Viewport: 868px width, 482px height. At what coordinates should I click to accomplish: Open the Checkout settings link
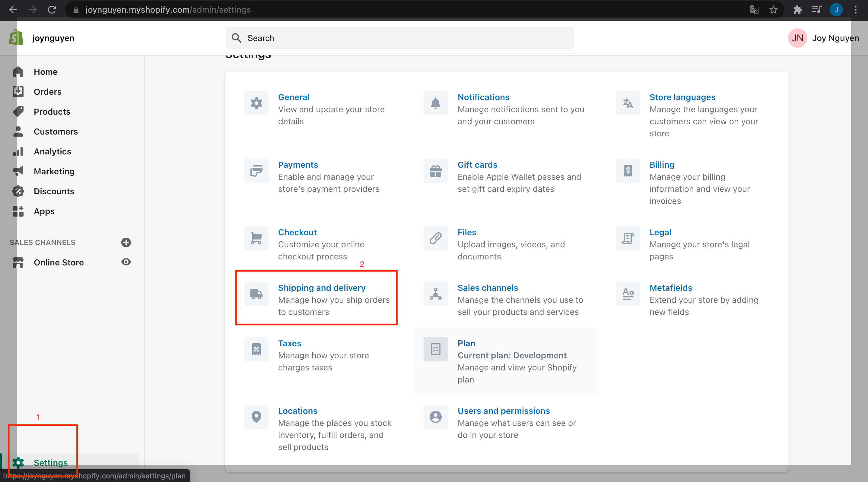[297, 232]
